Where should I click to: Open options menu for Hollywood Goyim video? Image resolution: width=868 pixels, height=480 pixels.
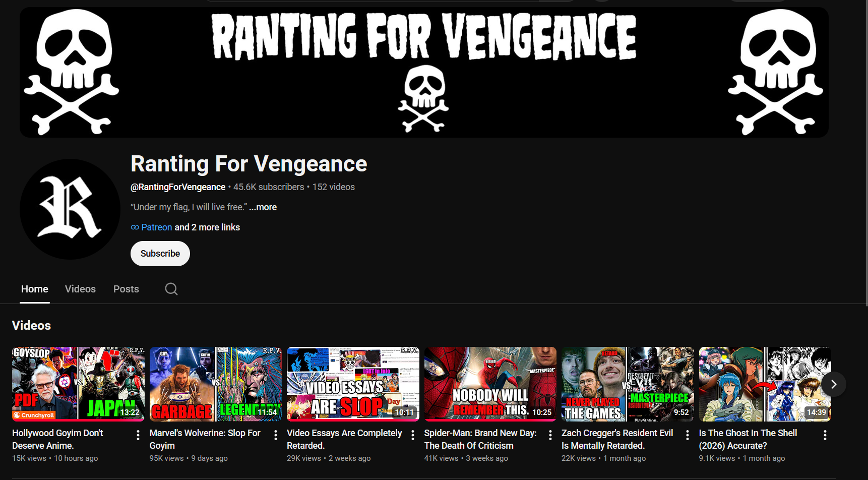138,435
